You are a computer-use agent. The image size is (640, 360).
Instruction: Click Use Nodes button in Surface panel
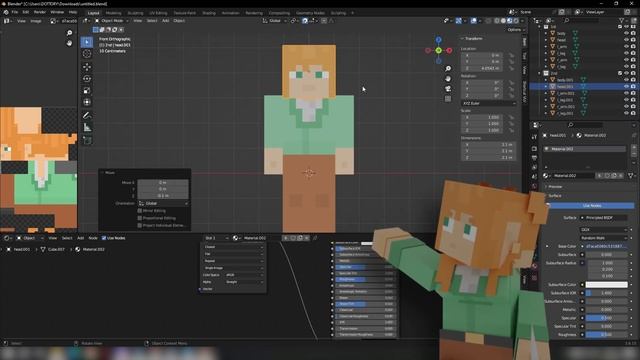tap(592, 206)
